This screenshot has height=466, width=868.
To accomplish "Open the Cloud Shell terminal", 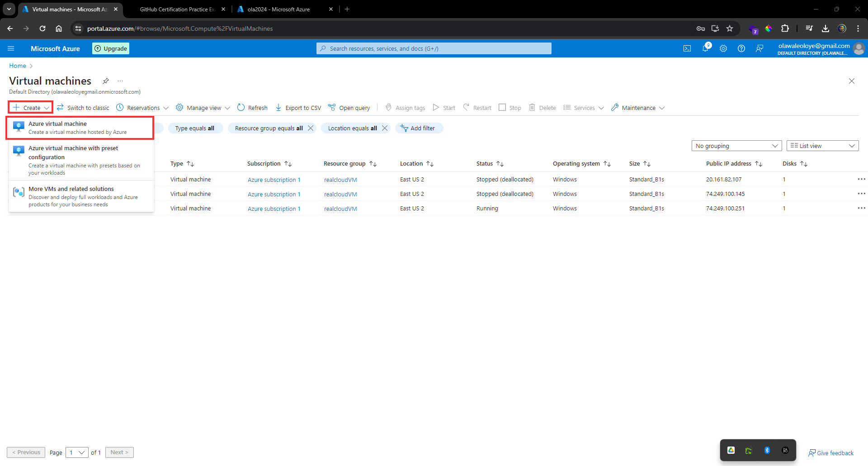I will coord(687,48).
